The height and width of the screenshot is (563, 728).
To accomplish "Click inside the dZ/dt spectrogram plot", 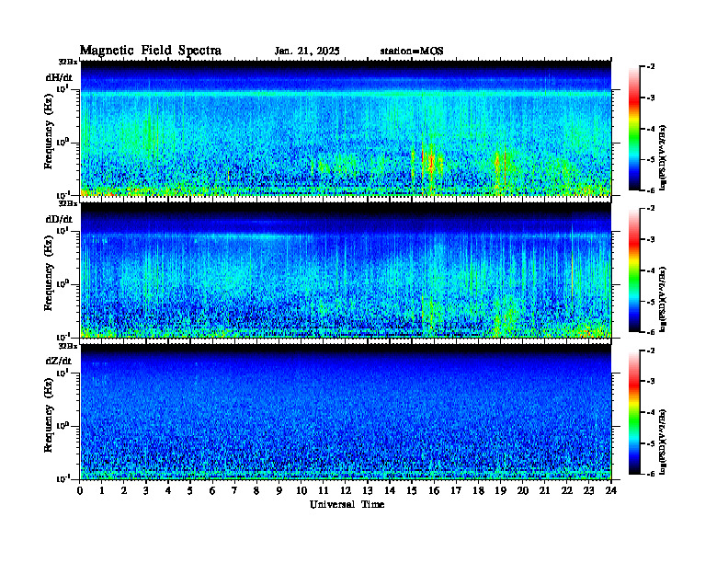I will [x=346, y=412].
